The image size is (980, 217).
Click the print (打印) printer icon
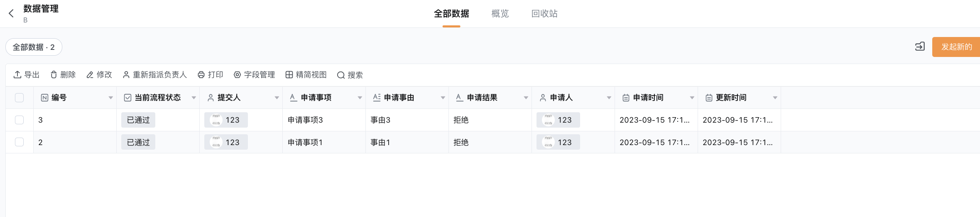pos(201,75)
